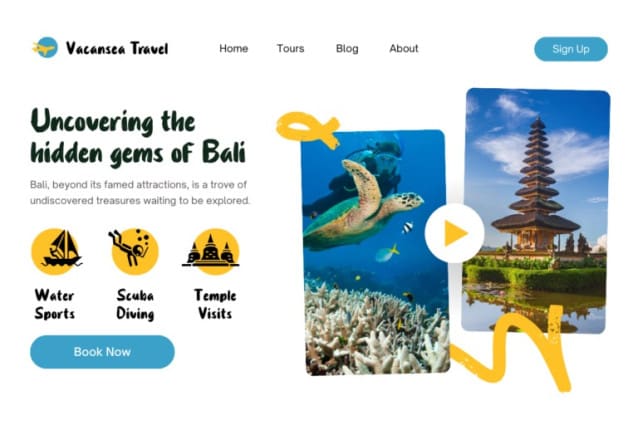638x425 pixels.
Task: Play the video with the yellow play button
Action: 454,233
